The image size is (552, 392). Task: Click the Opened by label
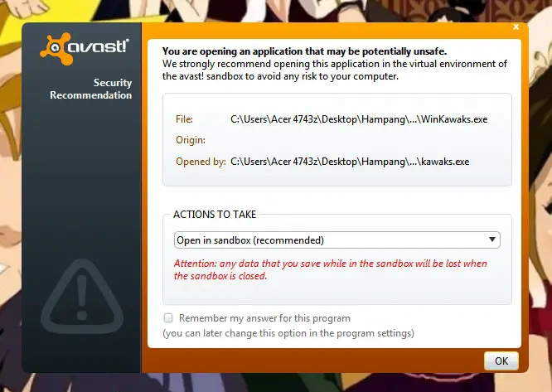coord(201,162)
